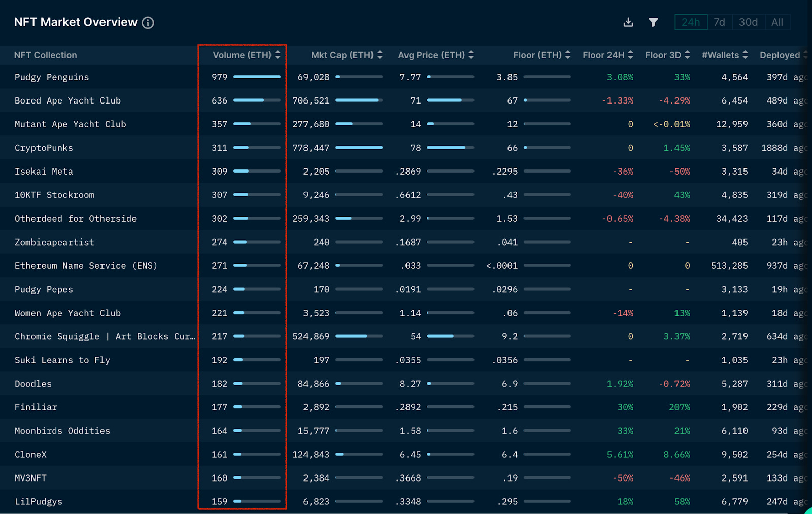Click the NFT Collection column header
The image size is (812, 514).
46,55
